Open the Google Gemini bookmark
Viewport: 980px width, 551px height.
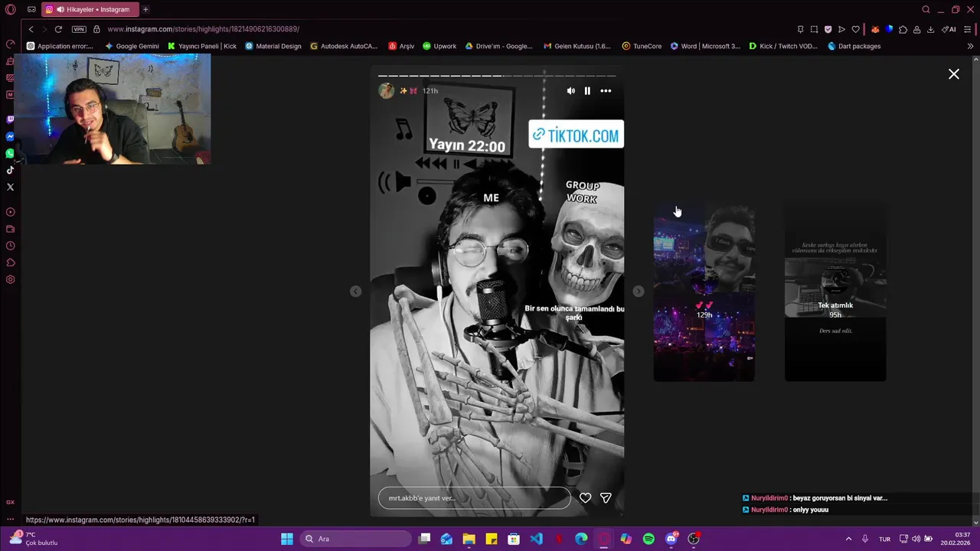(x=132, y=46)
